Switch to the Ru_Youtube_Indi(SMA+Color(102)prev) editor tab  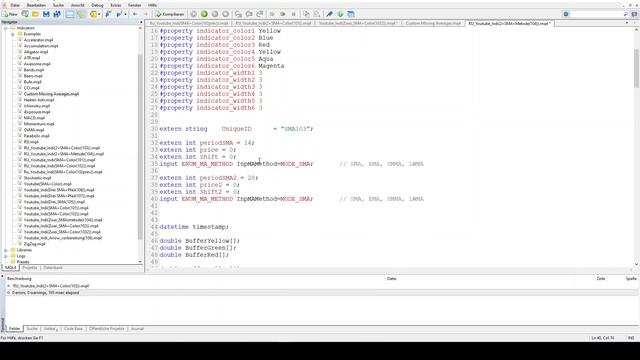[189, 24]
